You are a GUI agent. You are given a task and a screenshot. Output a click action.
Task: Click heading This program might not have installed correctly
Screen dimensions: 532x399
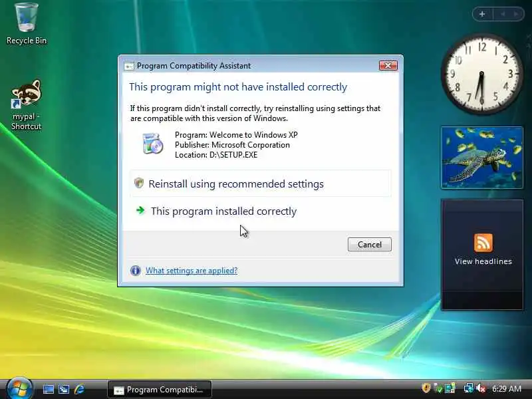tap(238, 87)
